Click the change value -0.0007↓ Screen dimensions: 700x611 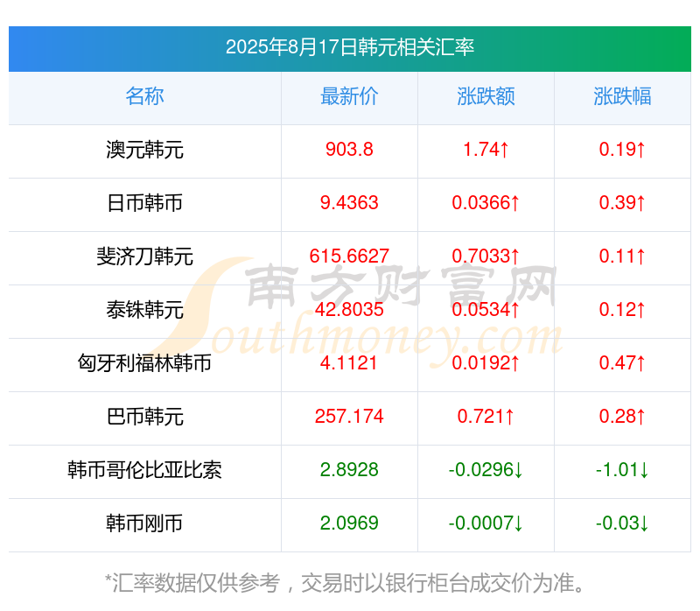pyautogui.click(x=486, y=523)
